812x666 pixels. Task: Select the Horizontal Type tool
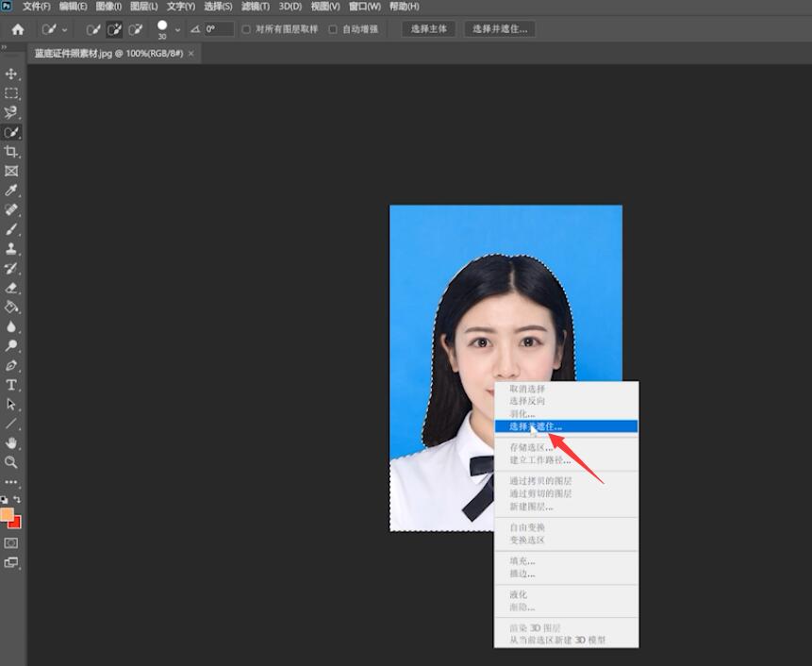(x=11, y=385)
